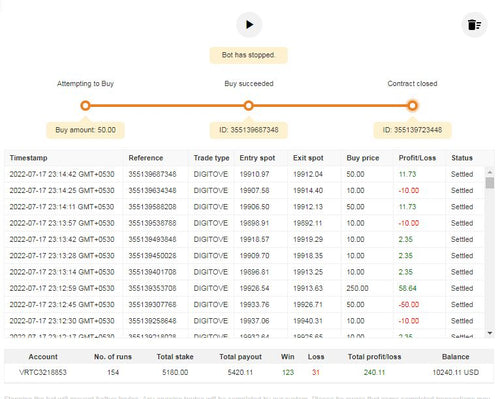This screenshot has height=399, width=500.
Task: Click the Entry spot column header
Action: point(257,158)
